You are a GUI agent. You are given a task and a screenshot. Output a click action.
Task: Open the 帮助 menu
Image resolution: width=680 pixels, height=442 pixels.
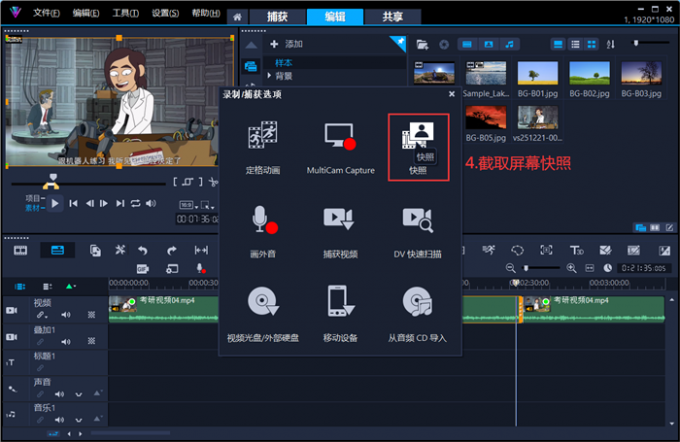pyautogui.click(x=206, y=13)
